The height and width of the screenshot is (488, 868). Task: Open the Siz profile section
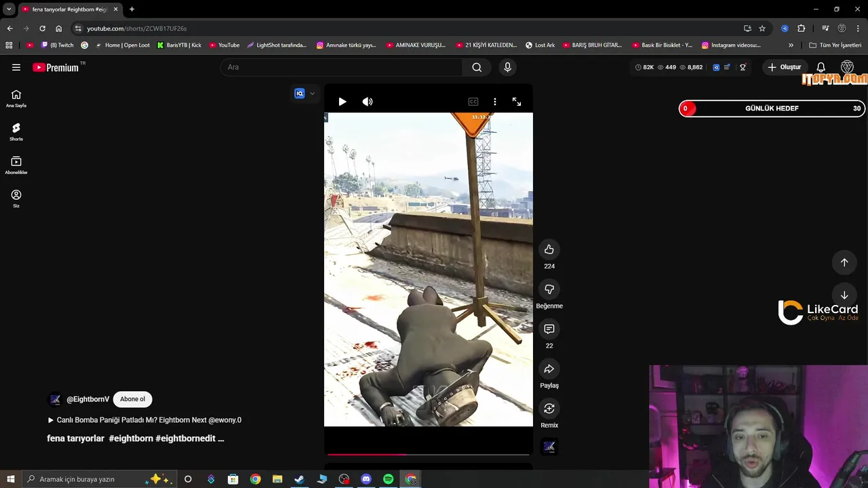[16, 198]
